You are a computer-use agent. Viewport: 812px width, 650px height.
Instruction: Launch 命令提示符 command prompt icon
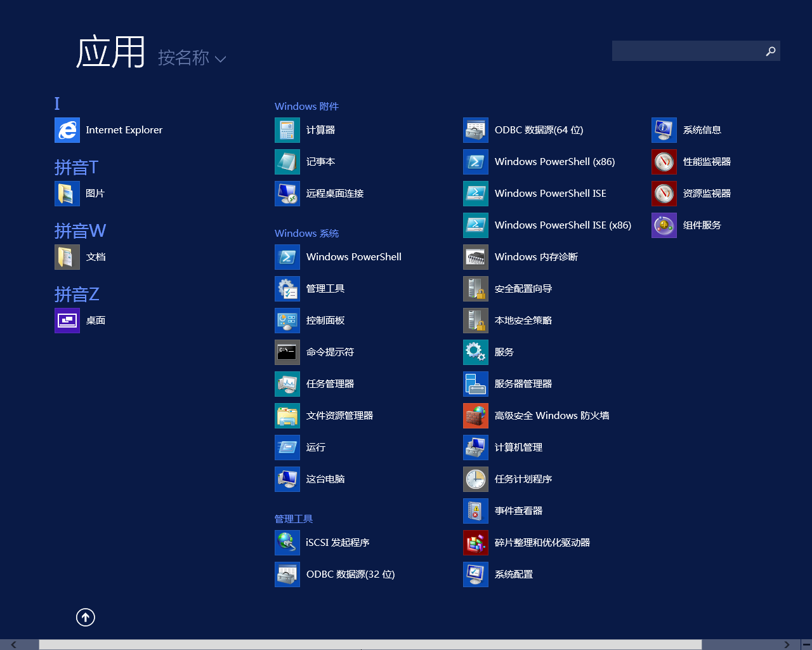(x=287, y=352)
